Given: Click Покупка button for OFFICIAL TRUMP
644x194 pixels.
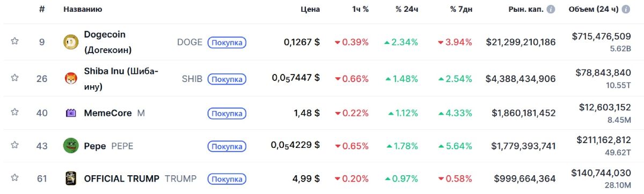Looking at the screenshot, I should pyautogui.click(x=227, y=179).
